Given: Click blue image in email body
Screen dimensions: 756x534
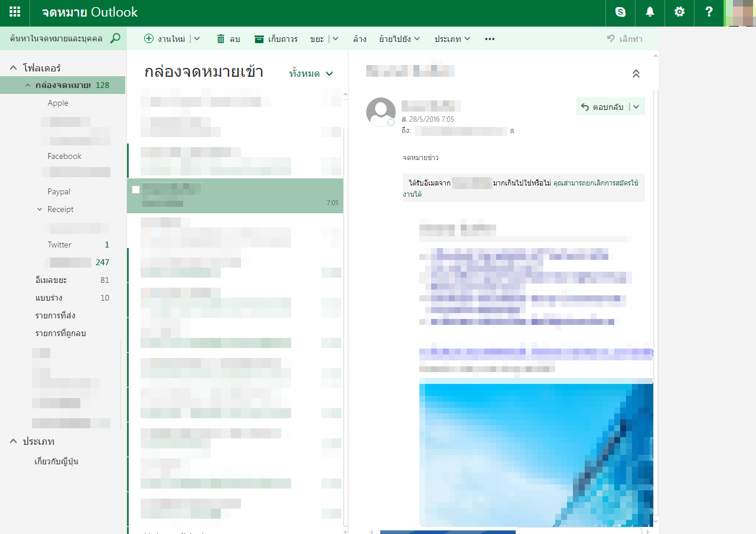Looking at the screenshot, I should click(x=536, y=452).
